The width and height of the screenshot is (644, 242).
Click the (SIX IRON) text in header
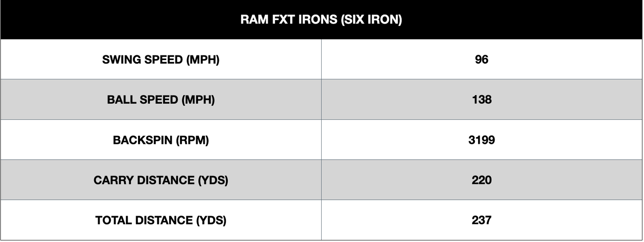pos(371,19)
